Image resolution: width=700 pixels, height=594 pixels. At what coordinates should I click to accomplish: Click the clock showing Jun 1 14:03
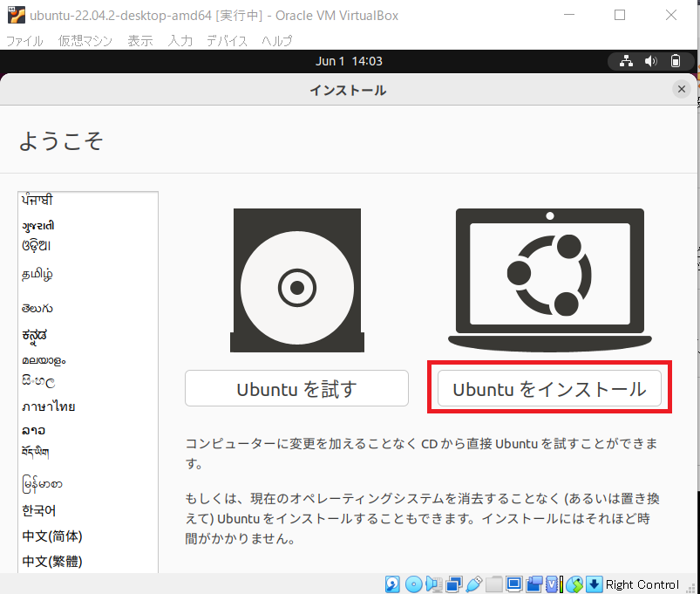click(x=348, y=61)
